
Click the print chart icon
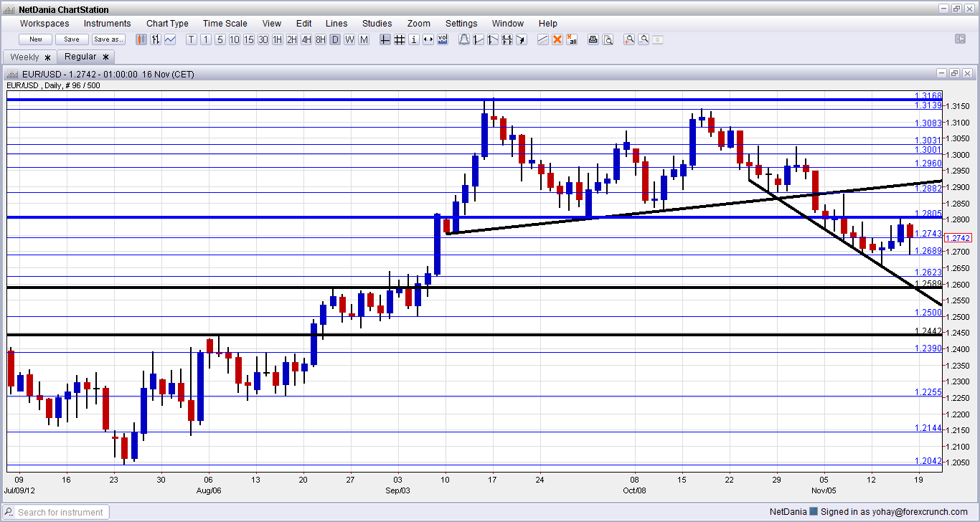coord(593,39)
